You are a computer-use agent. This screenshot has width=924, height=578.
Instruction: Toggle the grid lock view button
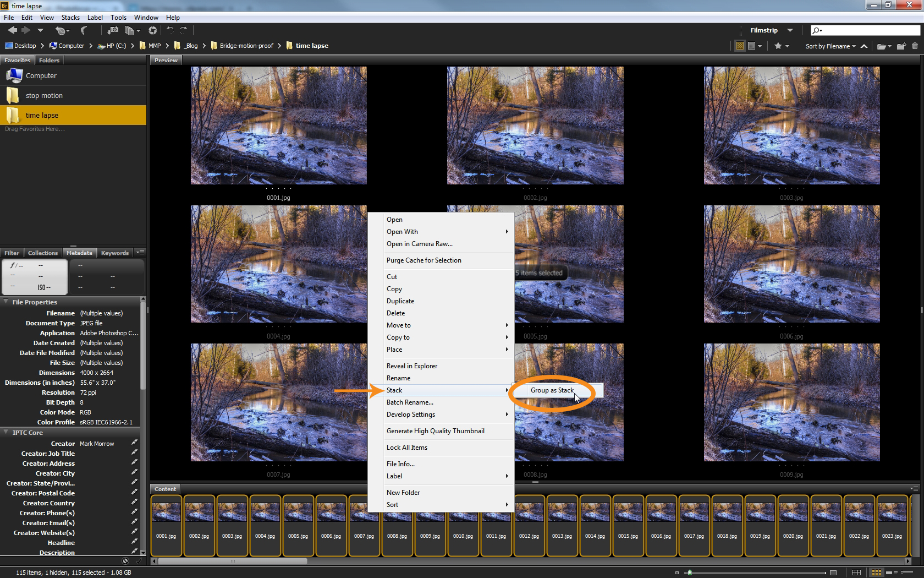856,572
